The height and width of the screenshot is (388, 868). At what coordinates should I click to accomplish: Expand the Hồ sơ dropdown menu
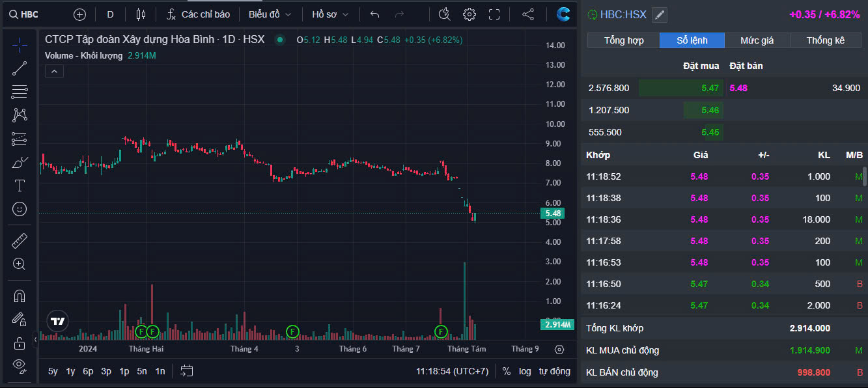click(330, 14)
